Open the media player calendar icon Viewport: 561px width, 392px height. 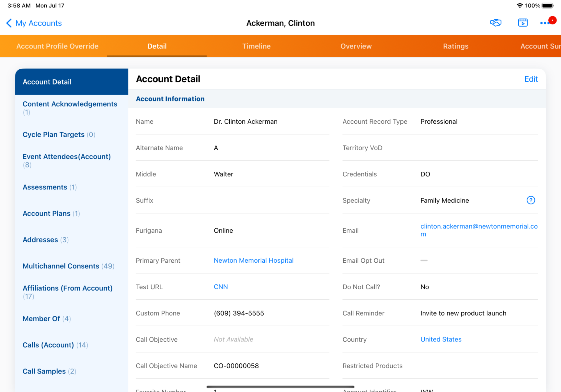point(523,23)
